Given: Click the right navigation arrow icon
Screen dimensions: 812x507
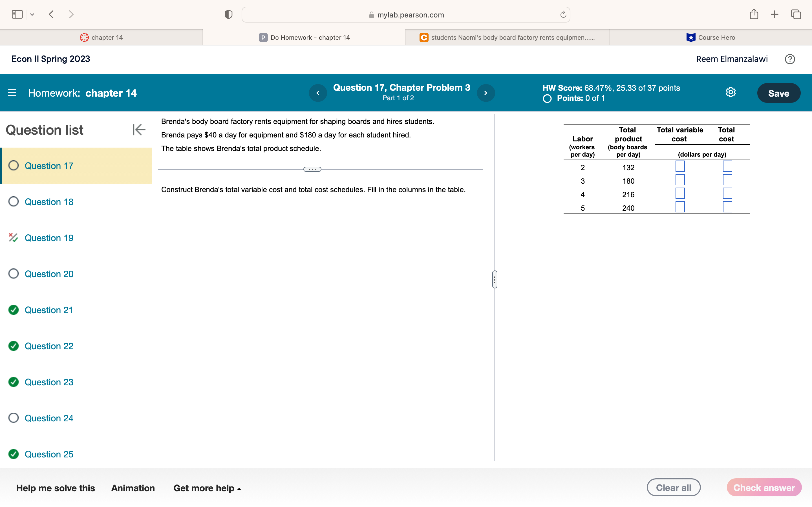Looking at the screenshot, I should pos(485,93).
